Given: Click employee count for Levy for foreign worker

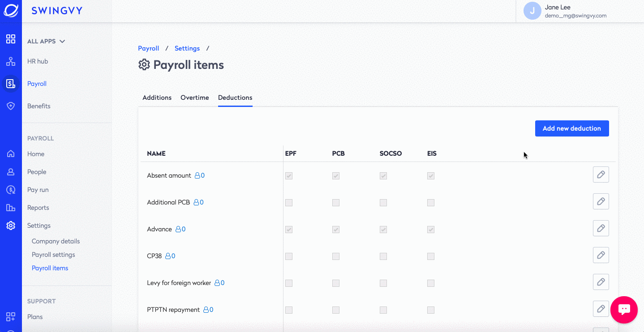Looking at the screenshot, I should tap(219, 283).
